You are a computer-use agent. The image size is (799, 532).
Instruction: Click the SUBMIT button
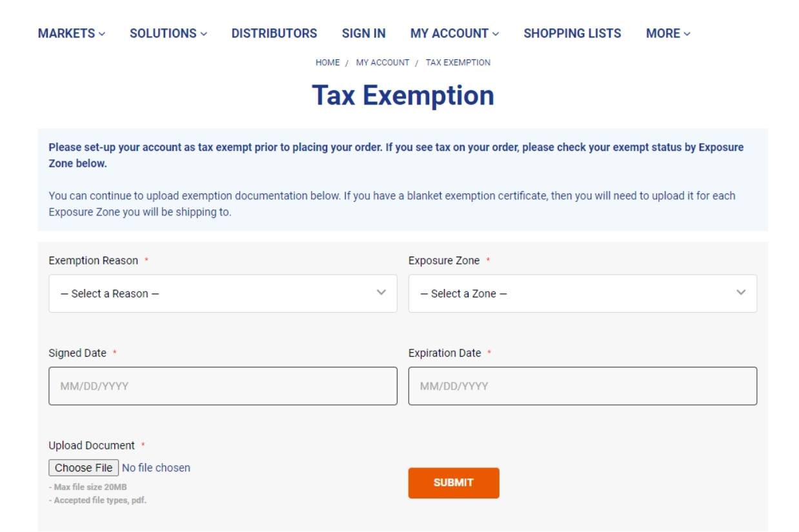tap(453, 482)
